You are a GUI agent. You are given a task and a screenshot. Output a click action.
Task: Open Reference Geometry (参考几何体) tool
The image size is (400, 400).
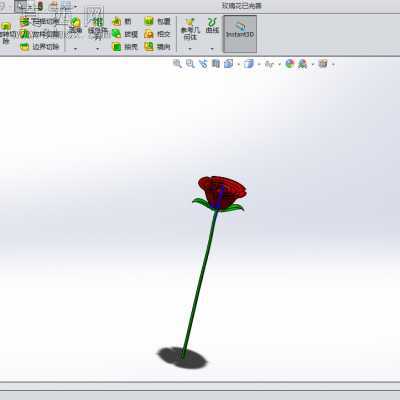coord(190,29)
